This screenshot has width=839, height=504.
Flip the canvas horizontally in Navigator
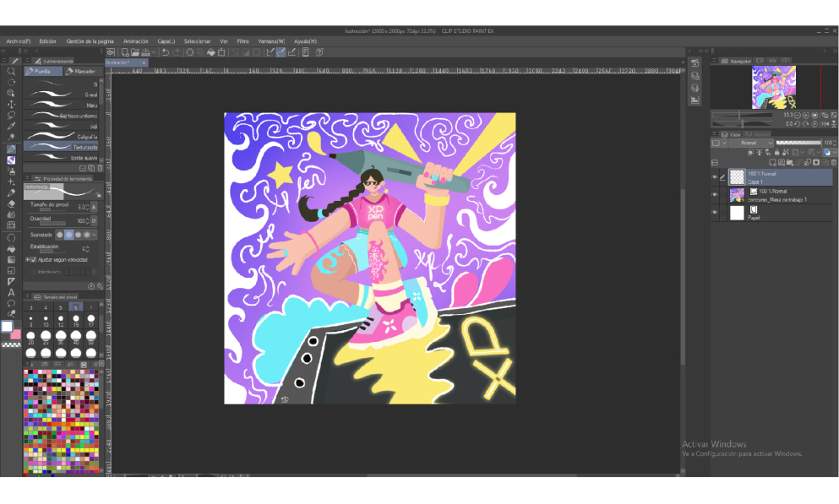pyautogui.click(x=825, y=124)
